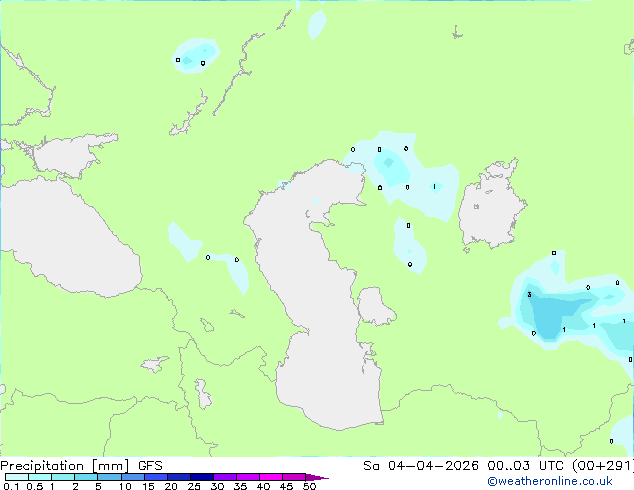Click the 'Sa 04-04-2026' date text
Image resolution: width=634 pixels, height=490 pixels.
tap(421, 466)
